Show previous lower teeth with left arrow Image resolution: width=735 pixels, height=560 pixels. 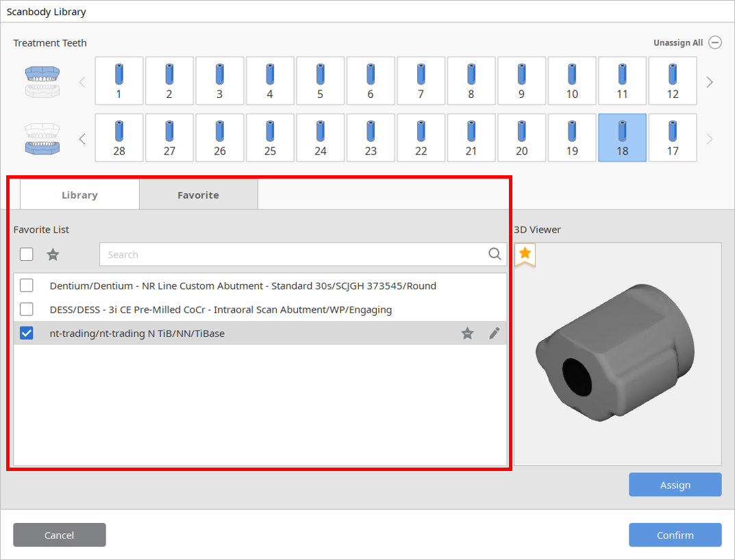82,139
